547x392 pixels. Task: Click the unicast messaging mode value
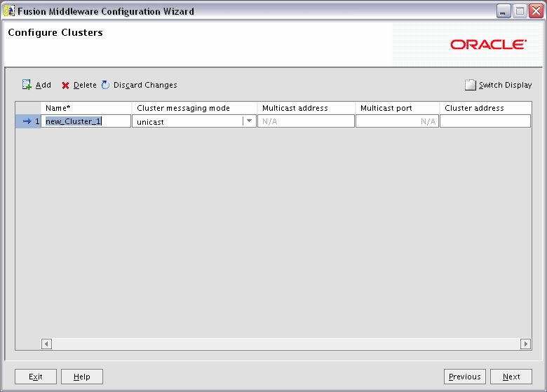[x=150, y=122]
